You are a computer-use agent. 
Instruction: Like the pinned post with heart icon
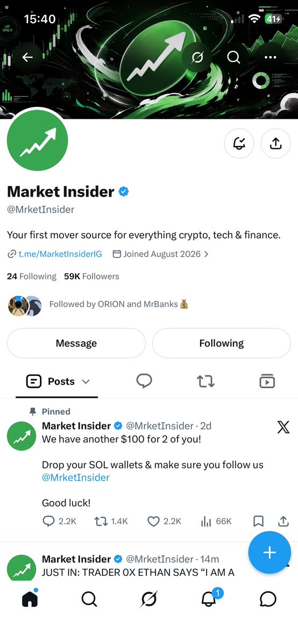click(x=153, y=521)
